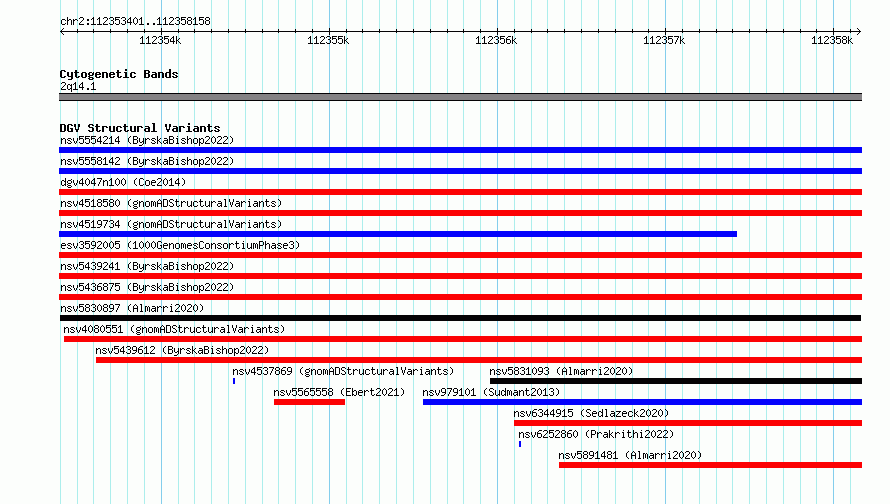Click the nsv979101 (Sudmant2013) blue bar
Viewport: 890px width, 504px height.
pos(643,402)
